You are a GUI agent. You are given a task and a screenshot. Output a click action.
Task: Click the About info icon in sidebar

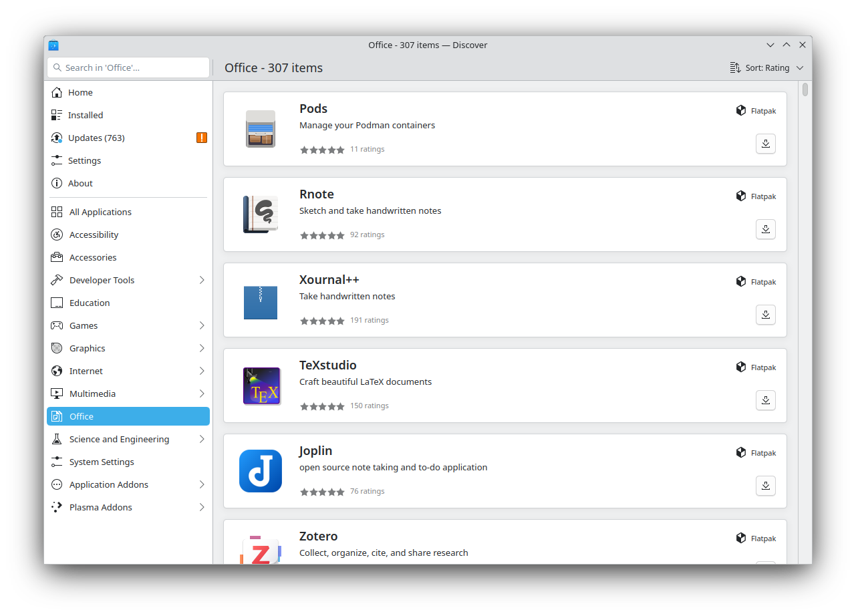coord(57,183)
